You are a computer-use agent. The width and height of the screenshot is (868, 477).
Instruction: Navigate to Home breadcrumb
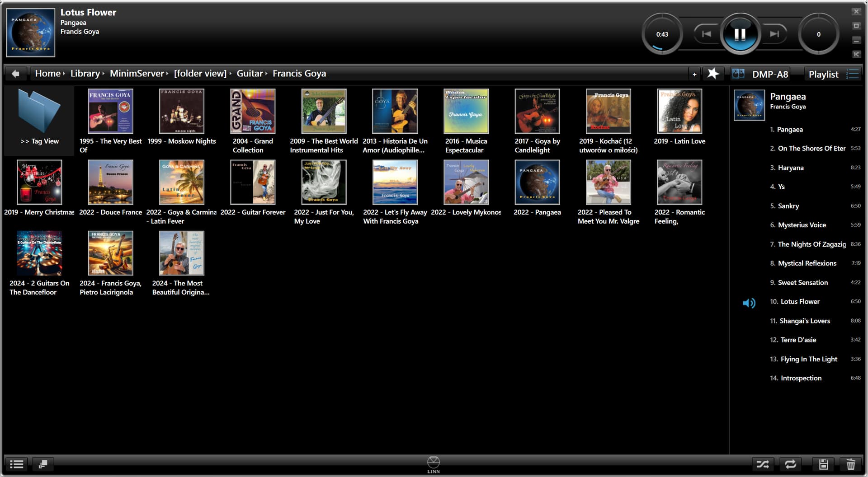[x=47, y=73]
